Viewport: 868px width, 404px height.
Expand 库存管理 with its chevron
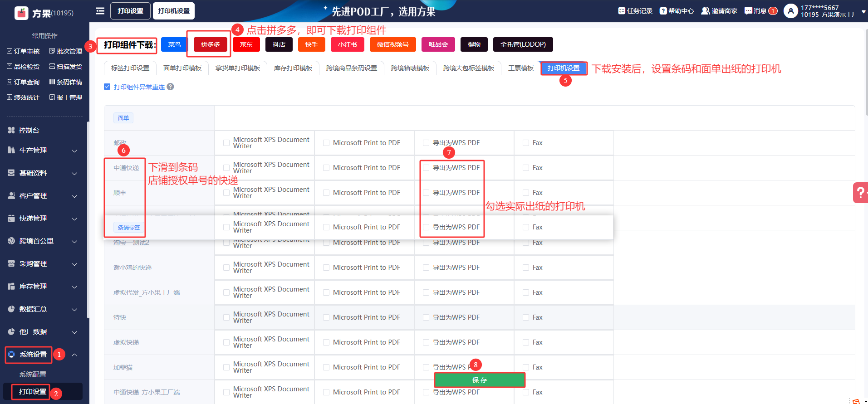[74, 287]
